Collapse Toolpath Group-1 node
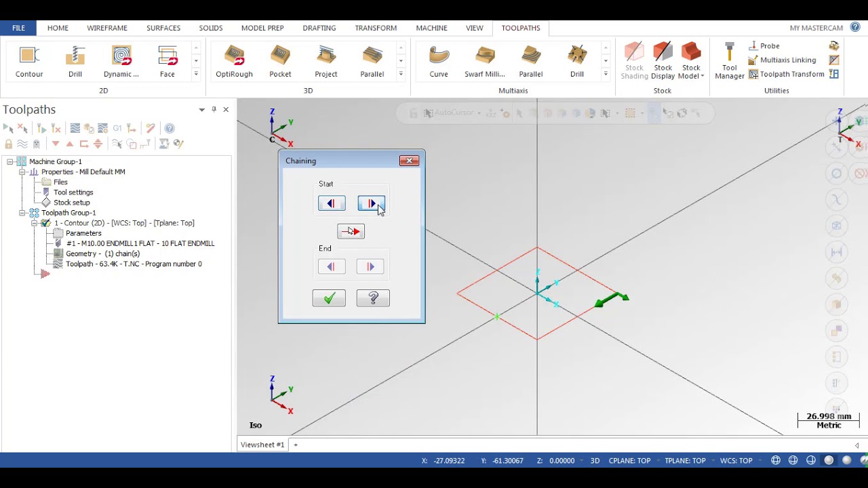 pos(22,213)
